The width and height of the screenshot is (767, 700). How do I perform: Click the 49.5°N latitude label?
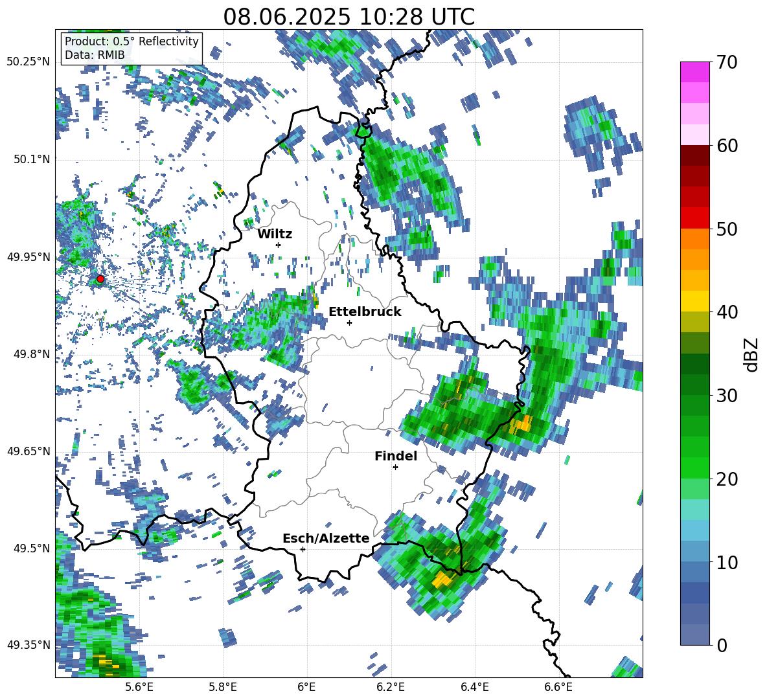[x=31, y=548]
